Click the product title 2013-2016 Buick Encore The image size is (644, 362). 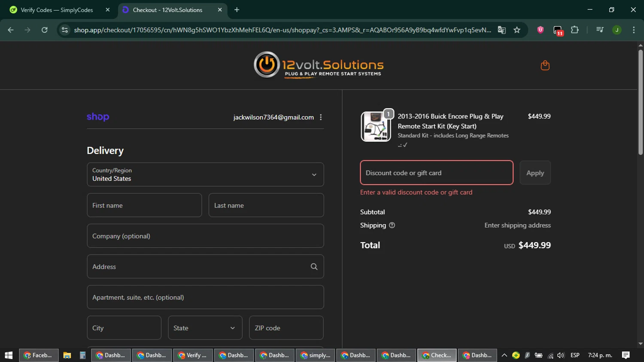point(450,121)
